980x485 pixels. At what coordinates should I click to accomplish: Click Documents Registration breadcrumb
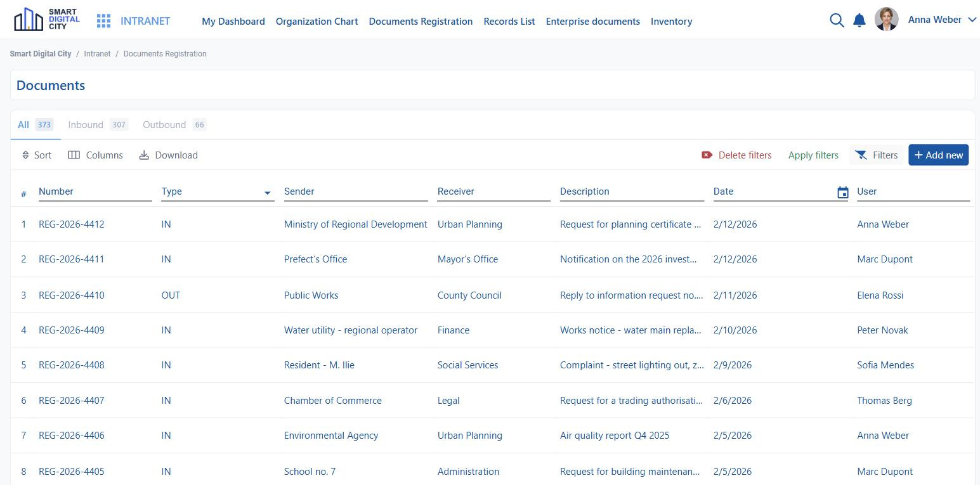165,54
